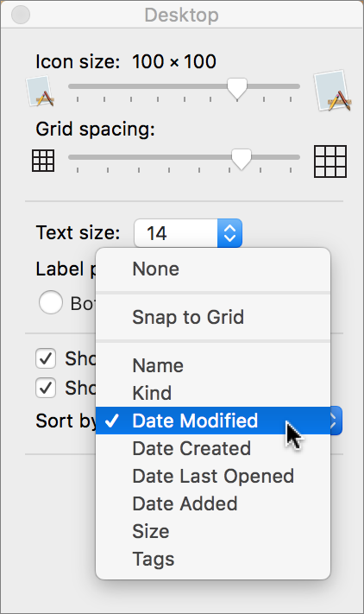
Task: Click the Grid spacing slider thumb
Action: click(x=242, y=159)
